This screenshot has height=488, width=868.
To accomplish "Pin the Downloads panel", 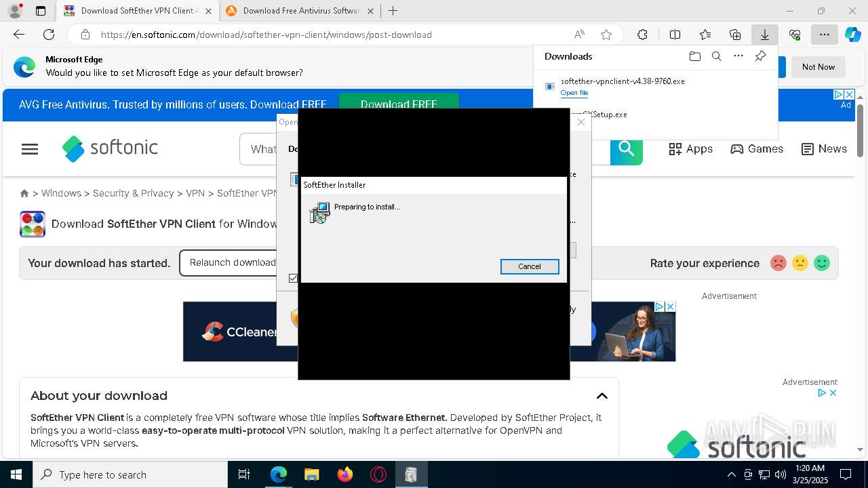I will [760, 56].
